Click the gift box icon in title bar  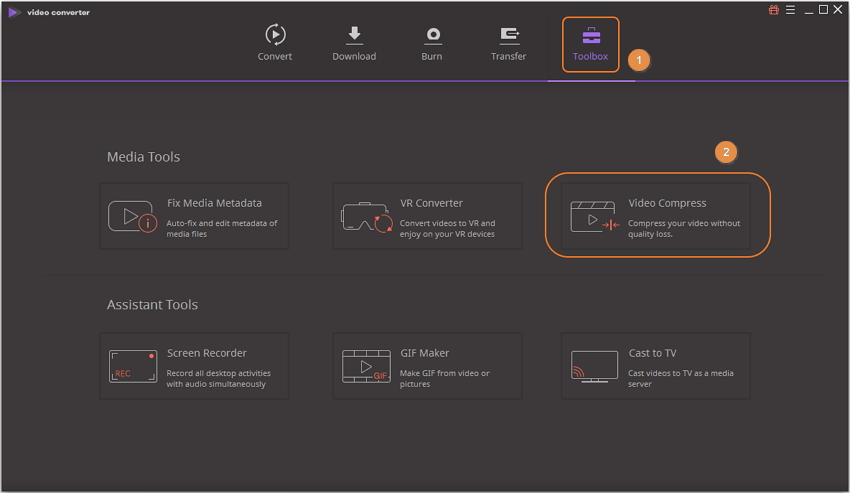coord(774,10)
